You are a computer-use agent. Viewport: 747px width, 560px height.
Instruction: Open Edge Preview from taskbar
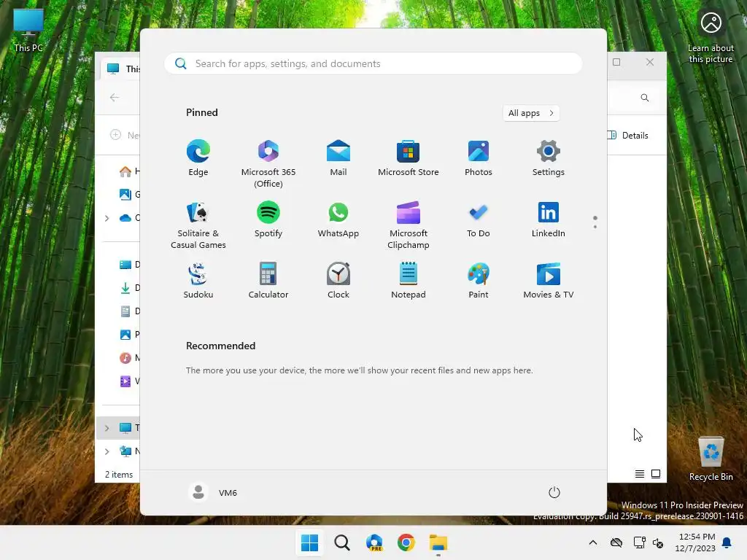374,542
